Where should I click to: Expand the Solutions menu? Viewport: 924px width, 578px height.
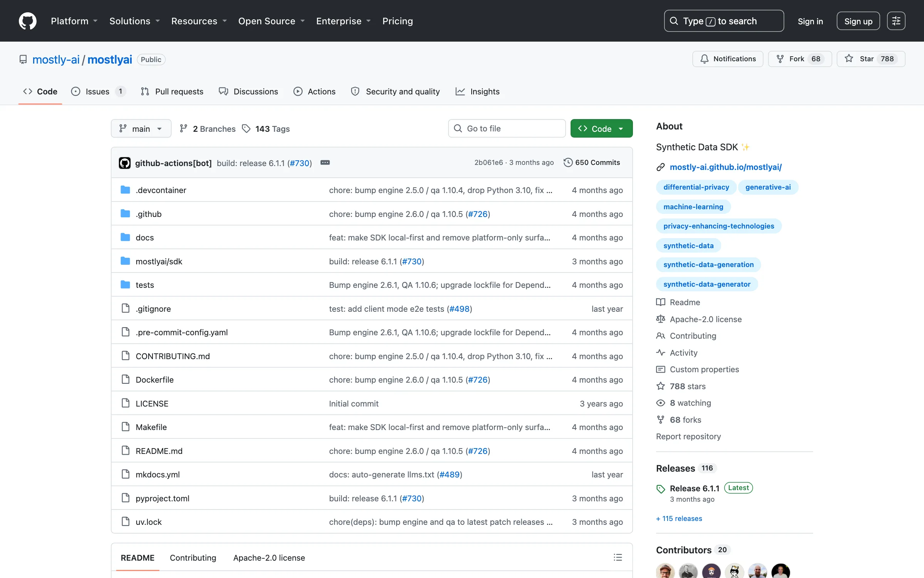[134, 21]
